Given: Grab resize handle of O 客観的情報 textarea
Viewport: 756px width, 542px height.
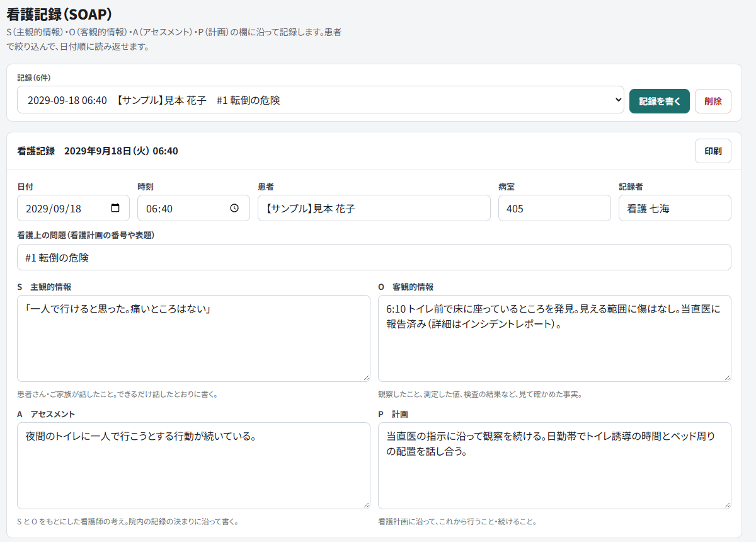Looking at the screenshot, I should tap(727, 378).
